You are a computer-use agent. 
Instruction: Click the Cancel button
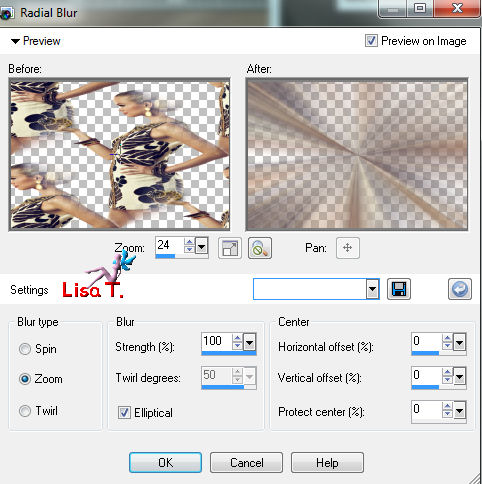point(246,462)
